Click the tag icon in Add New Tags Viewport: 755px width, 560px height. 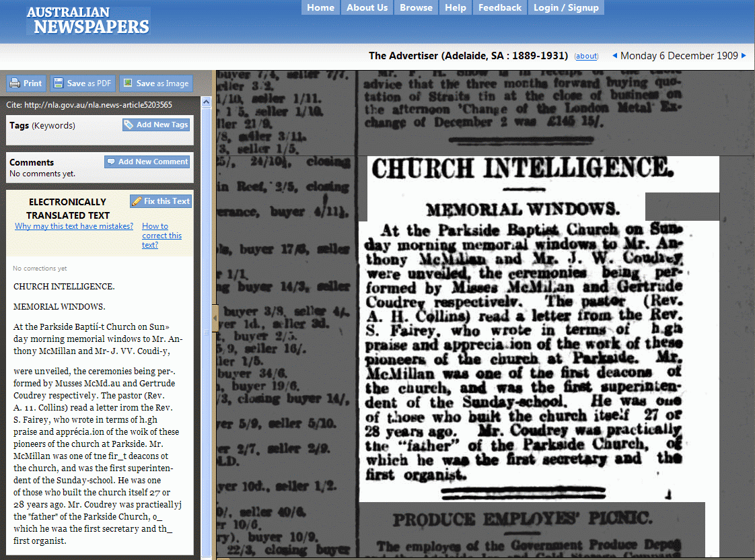pyautogui.click(x=129, y=125)
